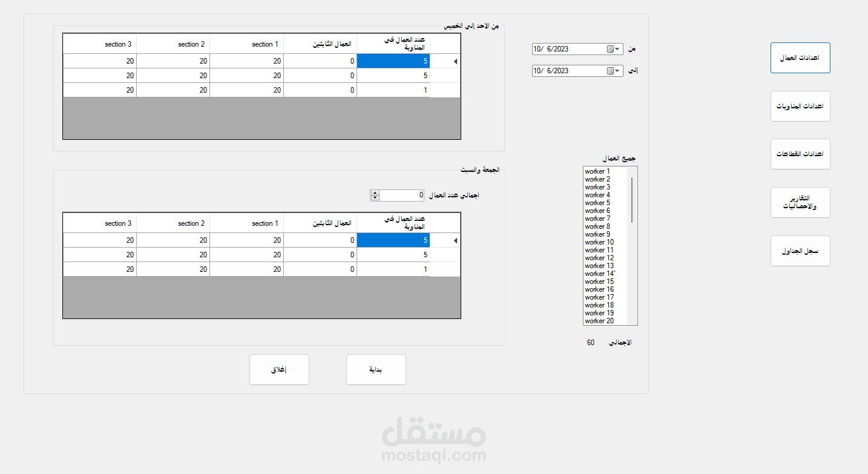Viewport: 868px width, 474px height.
Task: Select worker 7 in the workers list
Action: pos(597,219)
